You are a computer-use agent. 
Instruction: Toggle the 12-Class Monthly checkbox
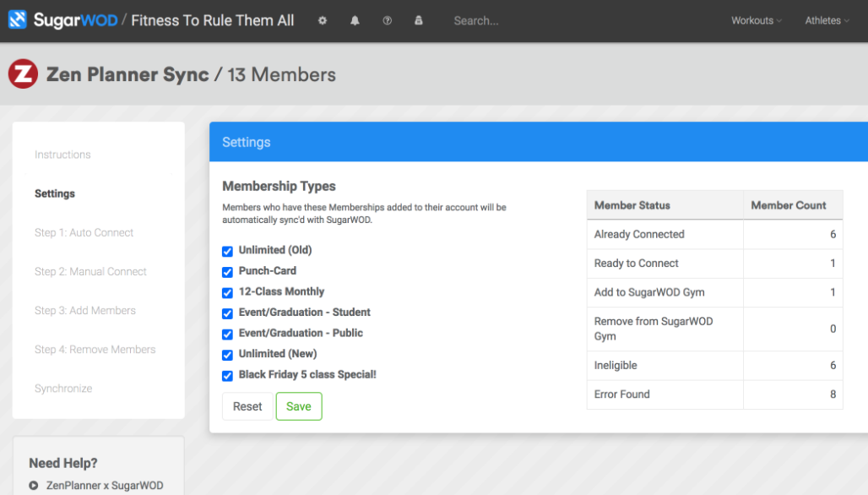coord(227,292)
